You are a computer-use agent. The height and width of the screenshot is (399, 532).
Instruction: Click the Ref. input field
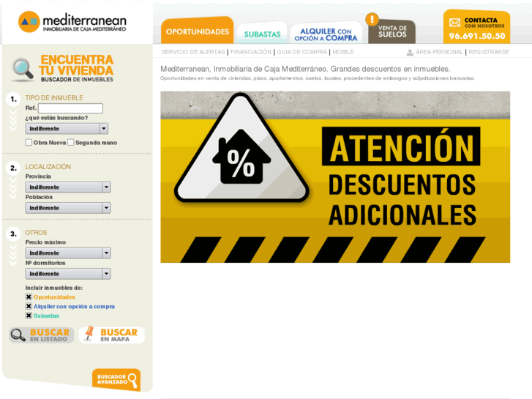70,108
